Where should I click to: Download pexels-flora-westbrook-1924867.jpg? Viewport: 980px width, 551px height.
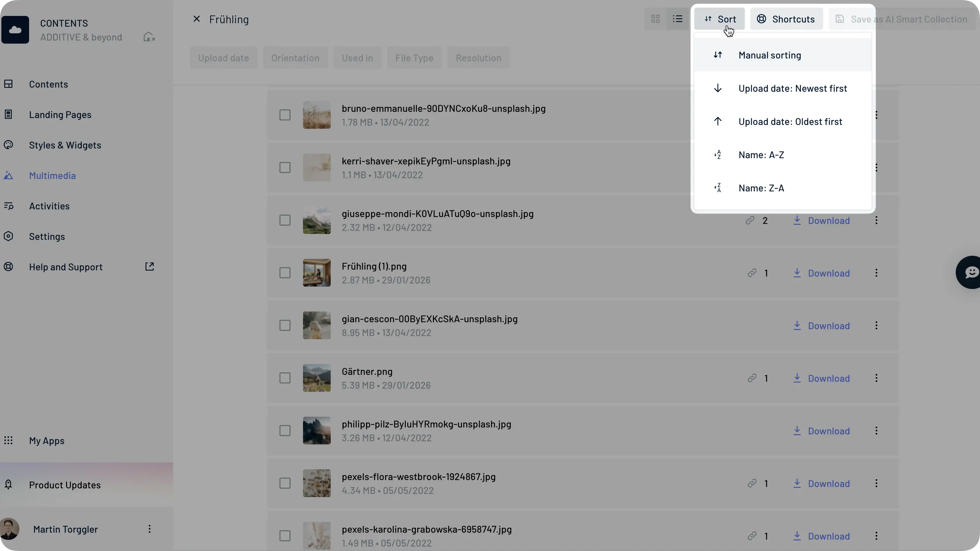821,483
